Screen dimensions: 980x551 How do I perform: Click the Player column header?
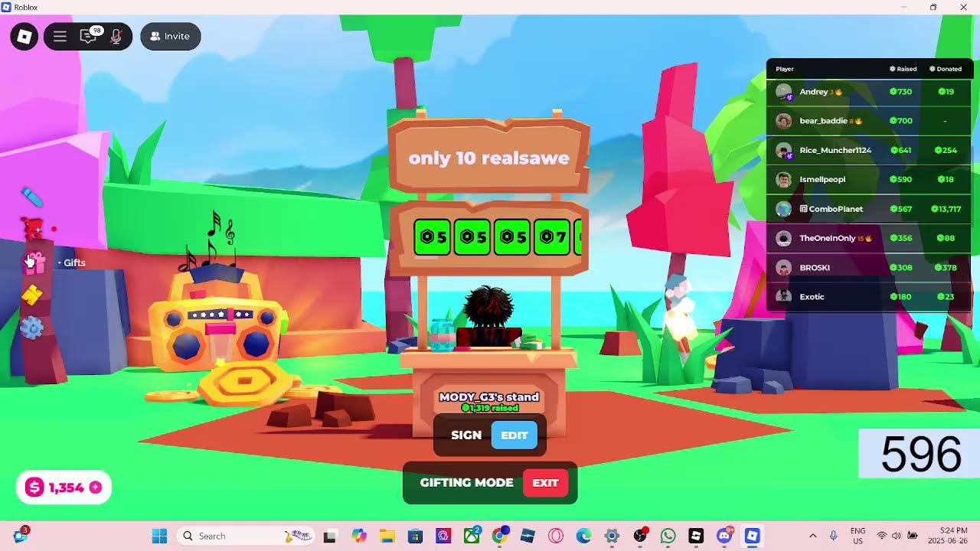click(x=785, y=69)
